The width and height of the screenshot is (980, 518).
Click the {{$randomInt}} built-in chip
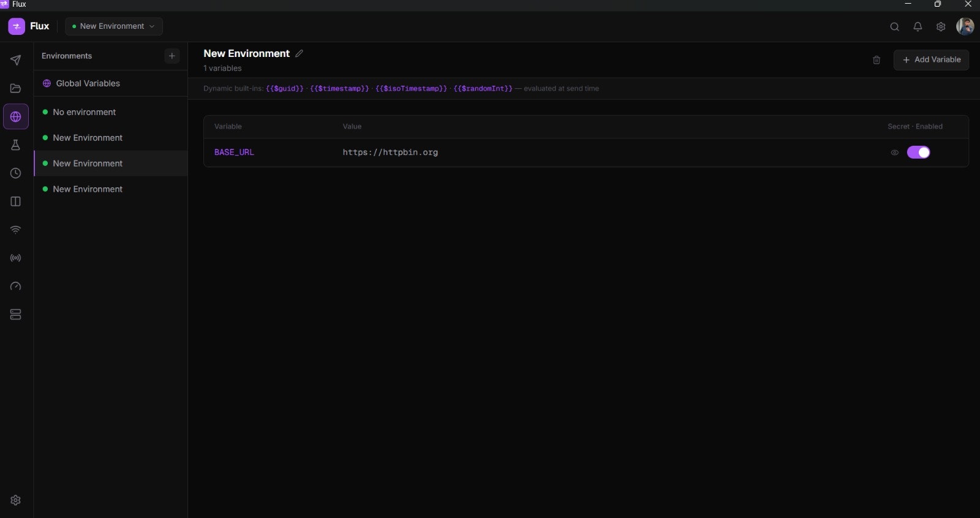(x=483, y=89)
